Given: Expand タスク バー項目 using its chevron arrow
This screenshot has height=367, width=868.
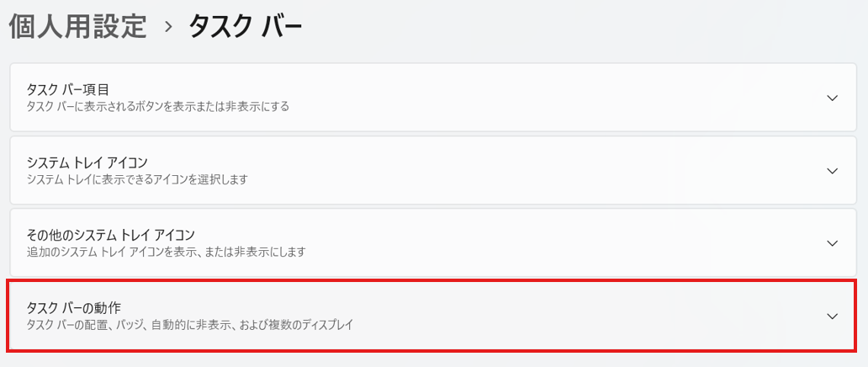Looking at the screenshot, I should click(x=832, y=98).
